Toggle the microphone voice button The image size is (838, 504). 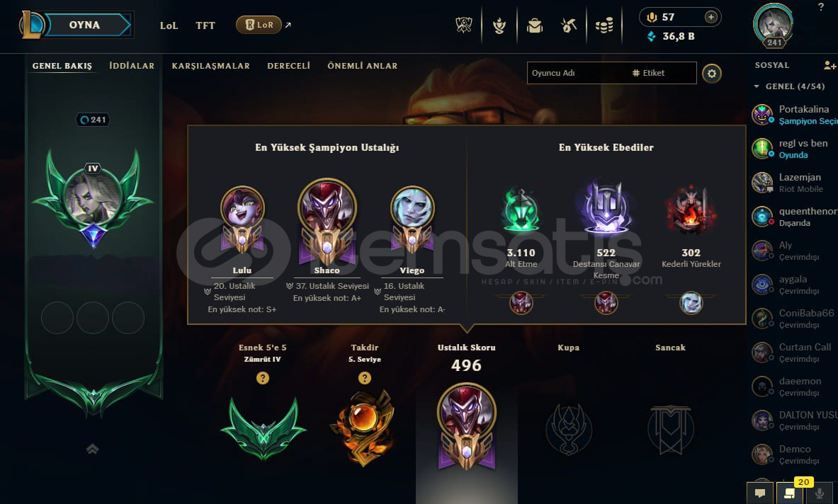coord(819,493)
